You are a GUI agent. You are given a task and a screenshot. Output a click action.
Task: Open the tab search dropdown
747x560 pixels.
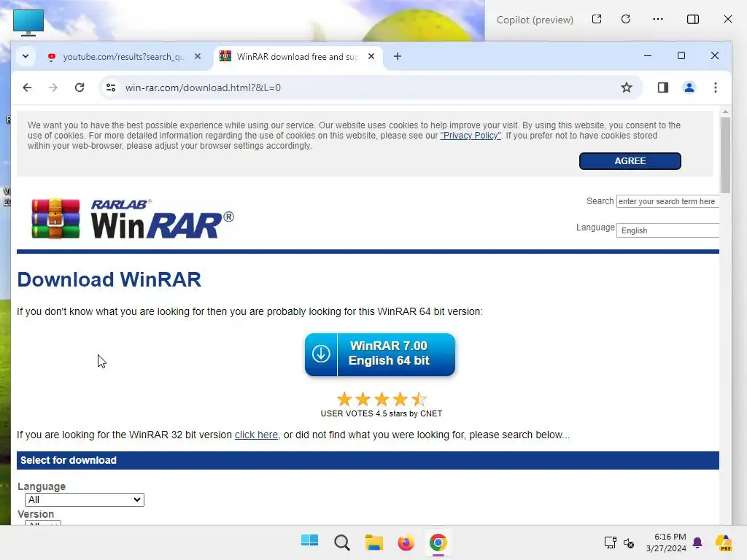tap(26, 56)
